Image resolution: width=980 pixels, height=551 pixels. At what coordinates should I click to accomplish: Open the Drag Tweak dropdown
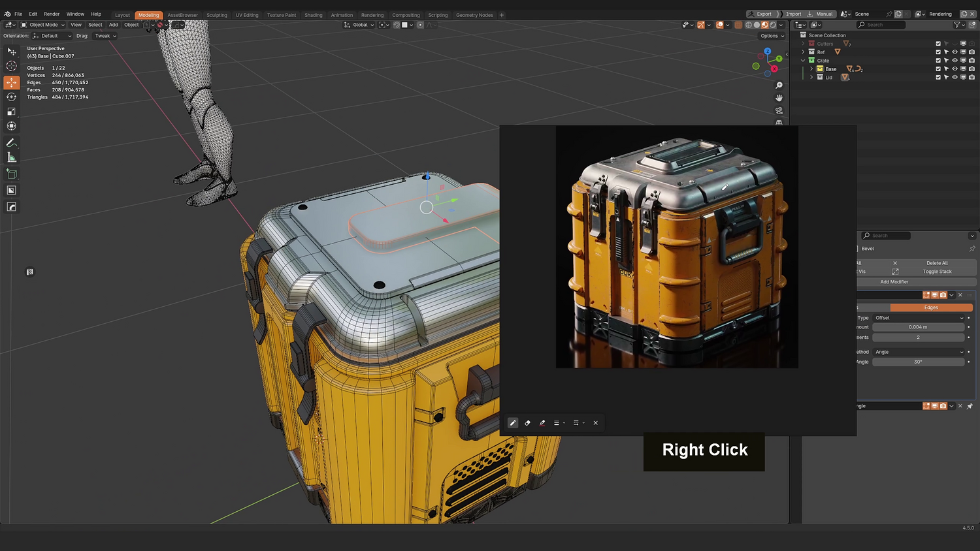point(105,36)
